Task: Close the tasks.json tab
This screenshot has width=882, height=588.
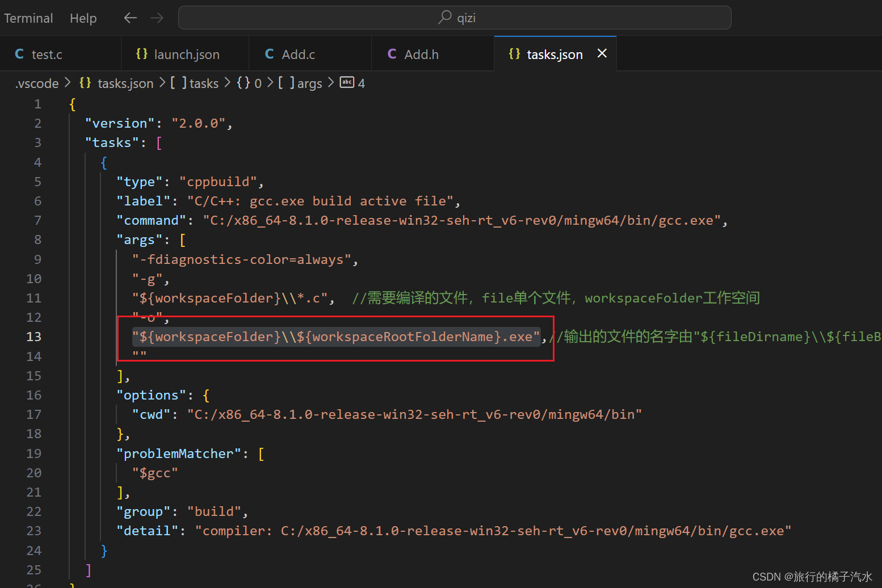Action: pyautogui.click(x=602, y=53)
